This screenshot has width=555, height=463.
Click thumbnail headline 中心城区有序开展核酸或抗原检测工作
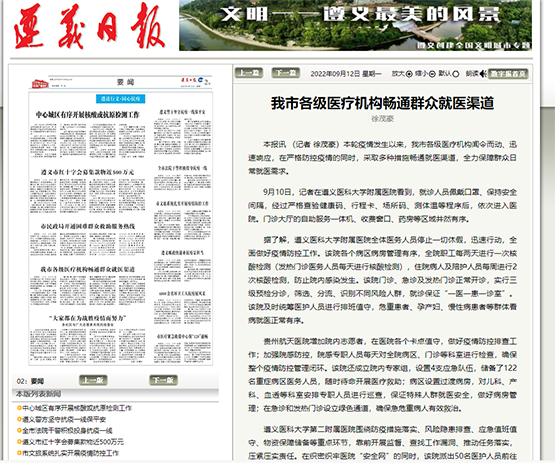pos(87,115)
